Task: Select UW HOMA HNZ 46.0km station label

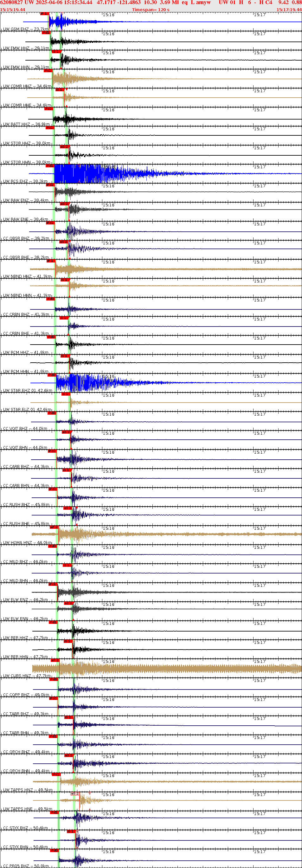Action: pos(28,543)
